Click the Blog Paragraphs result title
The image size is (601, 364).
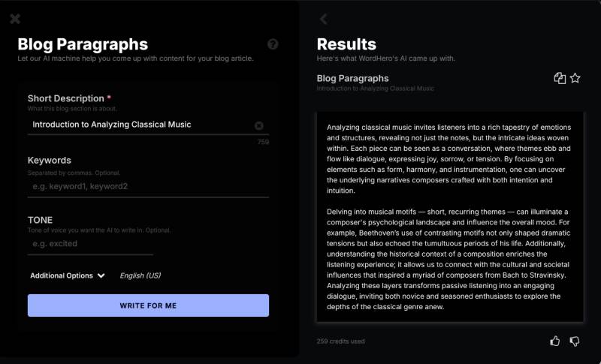353,78
